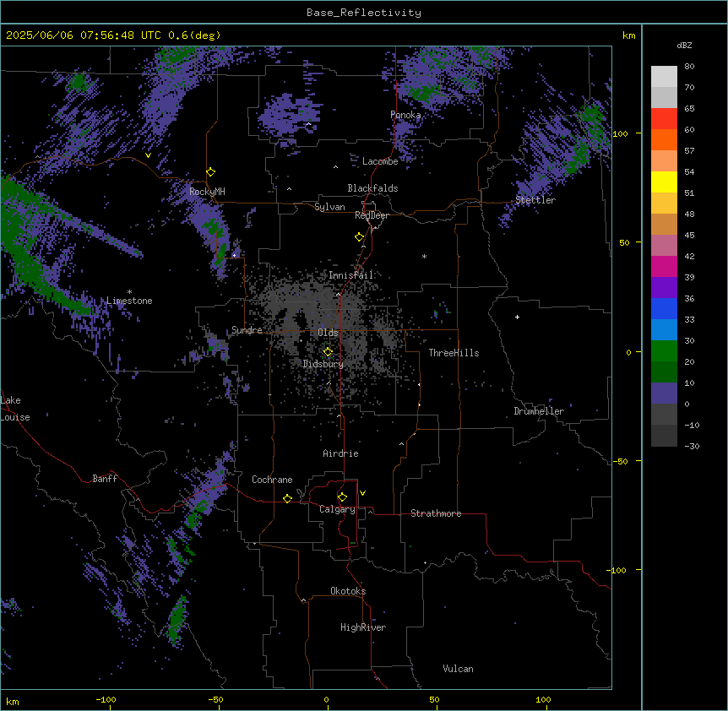The height and width of the screenshot is (711, 728).
Task: Click the Olds town label
Action: point(328,333)
